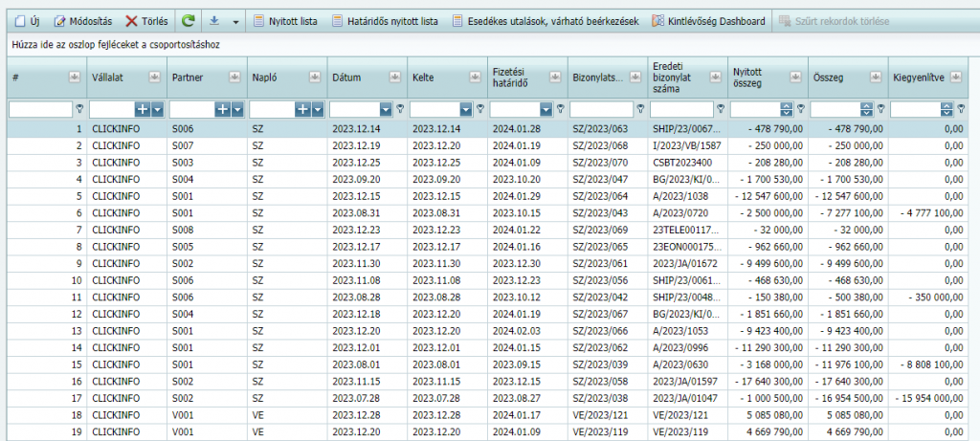Image resolution: width=980 pixels, height=441 pixels.
Task: Click the filter funnel icon next to Nyitott összeg
Action: (x=801, y=110)
